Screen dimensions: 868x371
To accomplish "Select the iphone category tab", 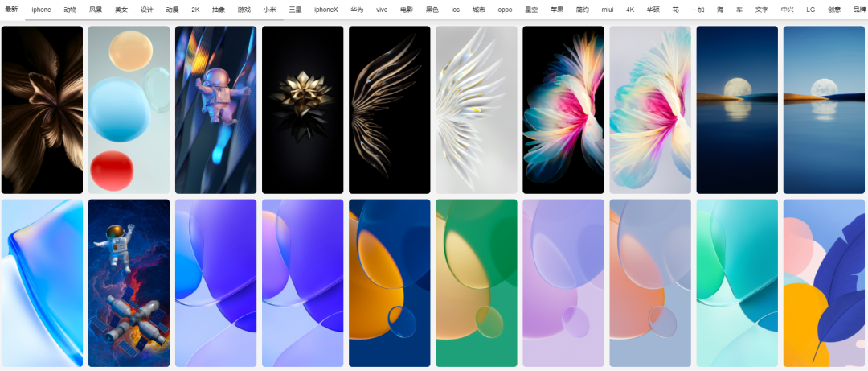I will pyautogui.click(x=41, y=10).
